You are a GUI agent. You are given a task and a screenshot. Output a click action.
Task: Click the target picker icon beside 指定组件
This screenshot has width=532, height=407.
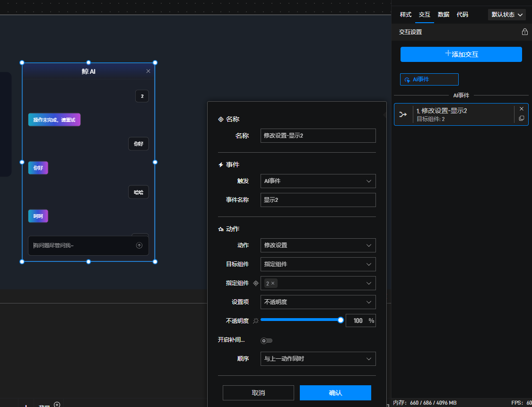coord(256,283)
